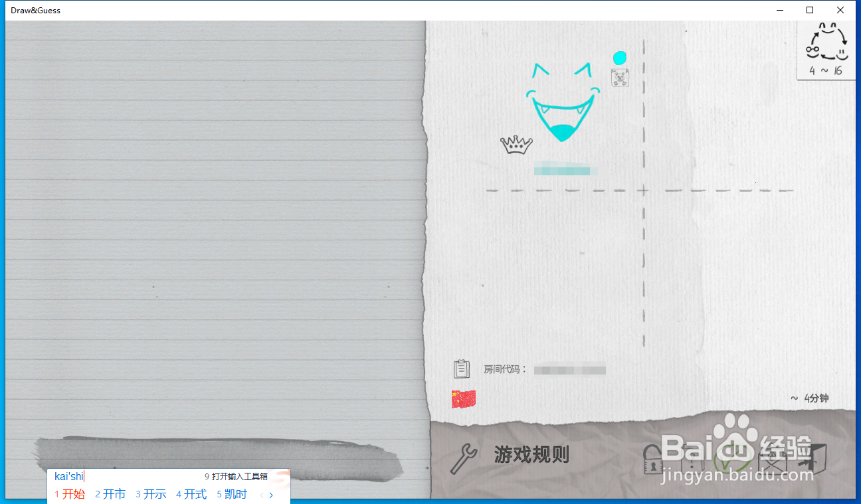Screen dimensions: 861x504
Task: Click the cat sticker icon beside the avatar
Action: pos(619,78)
